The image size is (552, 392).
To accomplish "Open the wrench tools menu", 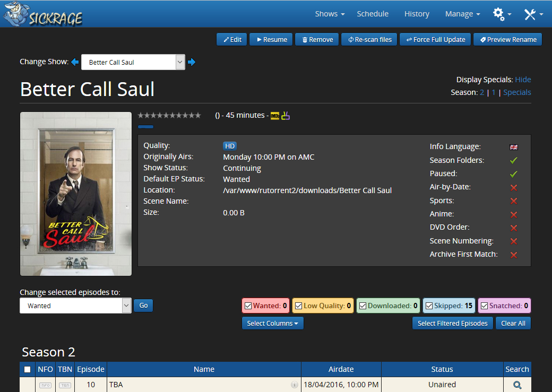I will [533, 14].
